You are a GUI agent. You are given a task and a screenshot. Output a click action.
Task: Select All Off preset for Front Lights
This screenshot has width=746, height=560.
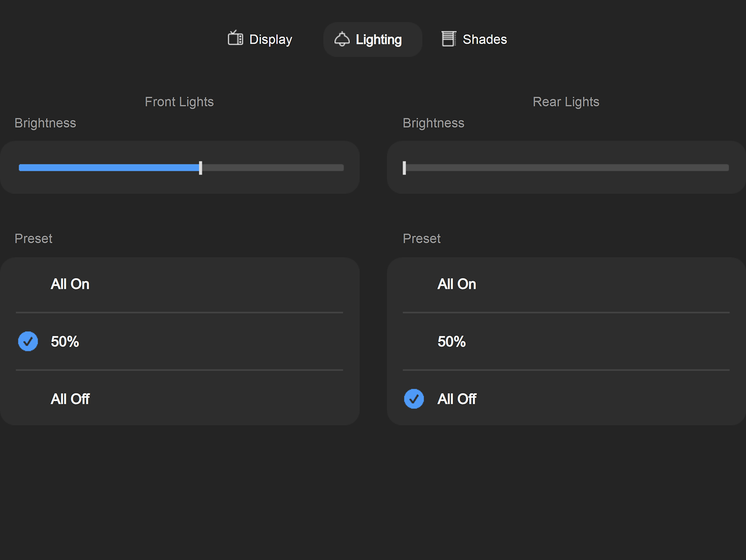coord(180,399)
